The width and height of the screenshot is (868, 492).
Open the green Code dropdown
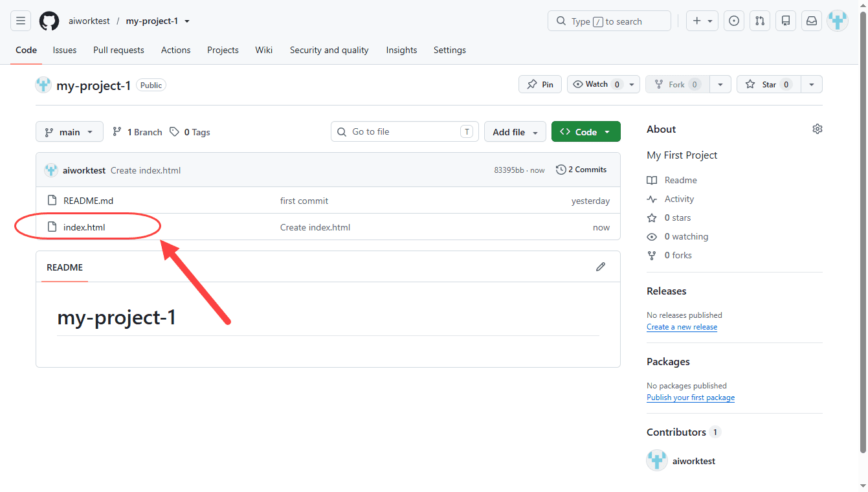tap(586, 132)
